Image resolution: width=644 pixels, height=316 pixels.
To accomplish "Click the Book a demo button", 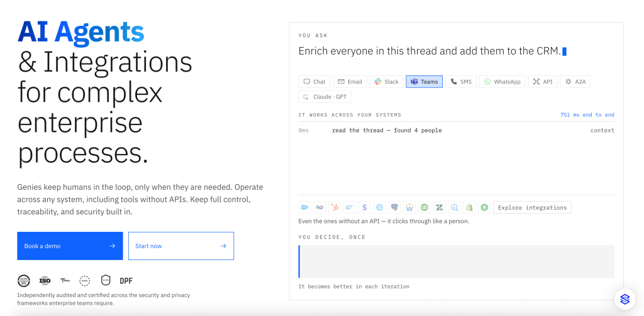I will (x=70, y=246).
